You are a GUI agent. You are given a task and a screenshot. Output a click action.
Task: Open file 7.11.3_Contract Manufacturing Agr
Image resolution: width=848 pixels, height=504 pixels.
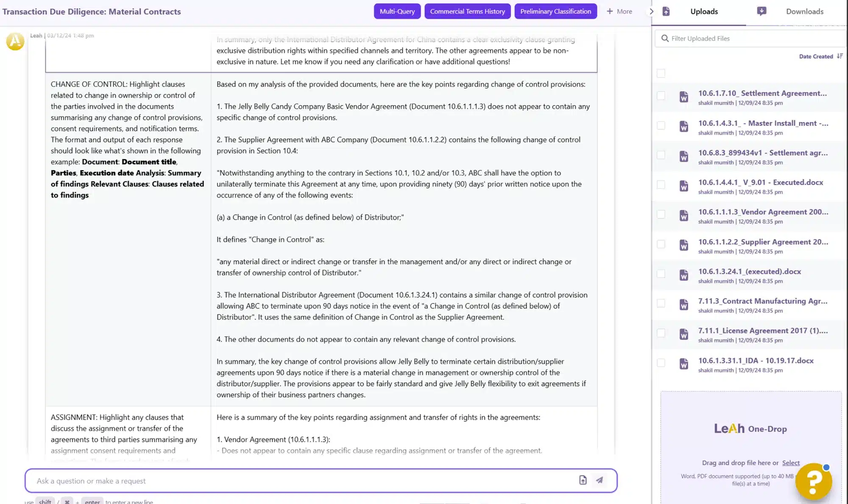[762, 301]
